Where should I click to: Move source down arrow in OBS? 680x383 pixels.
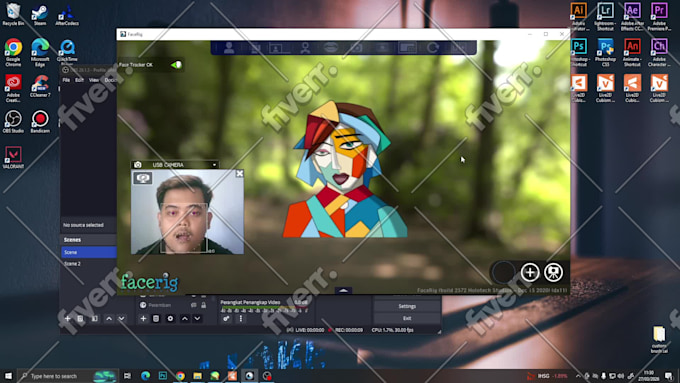pyautogui.click(x=197, y=319)
